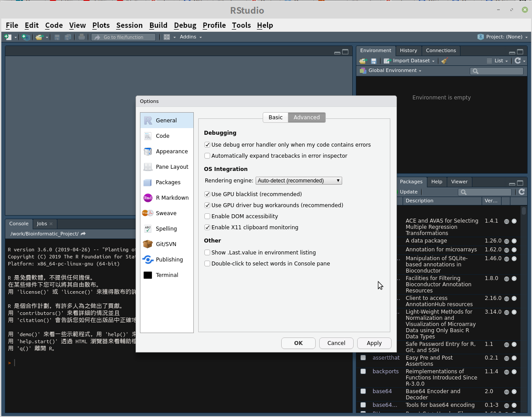
Task: Apply the Options changes
Action: [374, 343]
